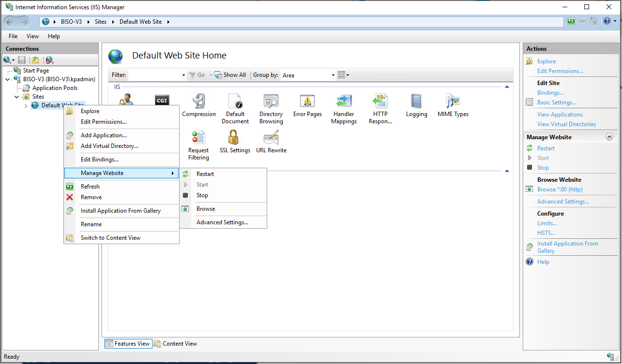Open the Help menu in menu bar
This screenshot has width=622, height=364.
tap(54, 36)
